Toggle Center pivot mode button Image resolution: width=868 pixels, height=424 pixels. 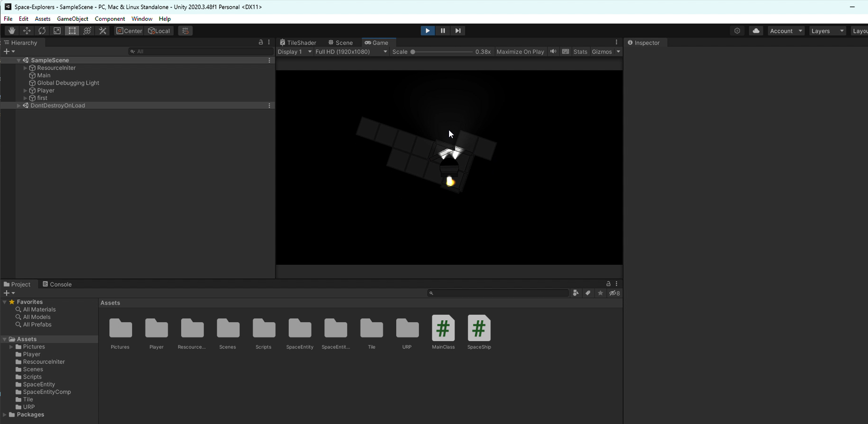[129, 31]
